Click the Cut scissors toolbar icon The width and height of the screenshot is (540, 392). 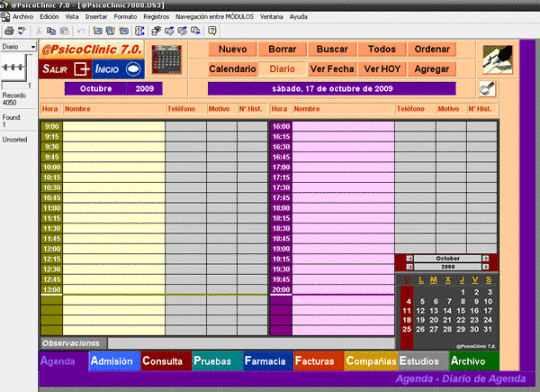[x=39, y=31]
